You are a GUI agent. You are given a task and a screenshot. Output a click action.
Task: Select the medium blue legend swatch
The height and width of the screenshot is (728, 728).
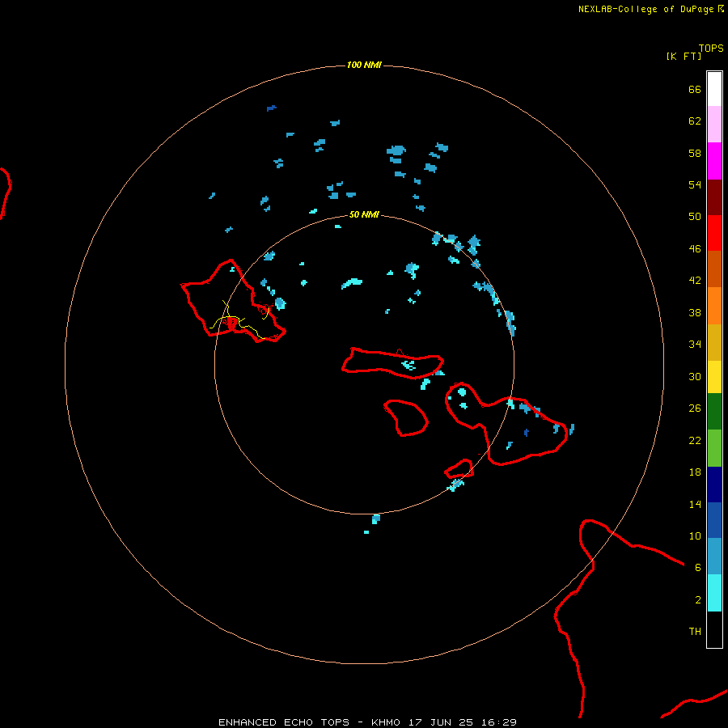[714, 520]
